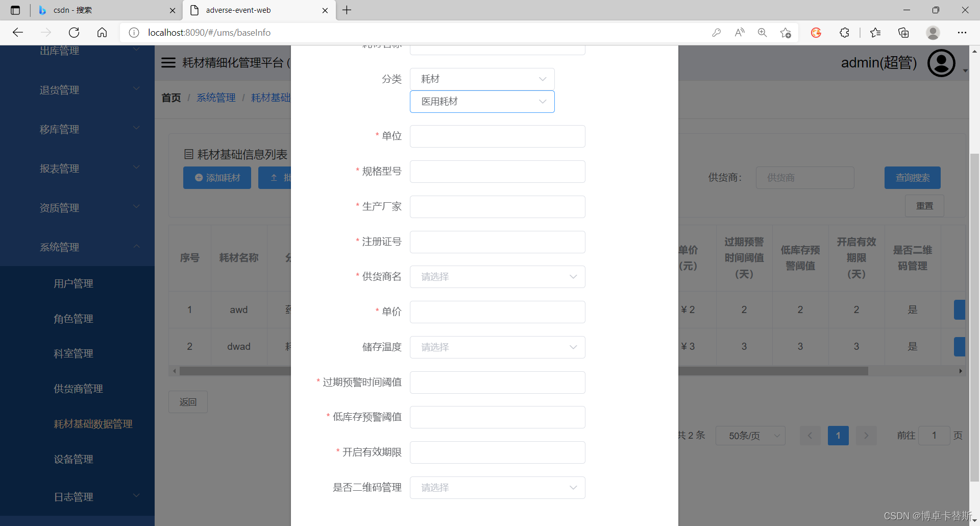
Task: Click the 单位 input field
Action: point(497,136)
